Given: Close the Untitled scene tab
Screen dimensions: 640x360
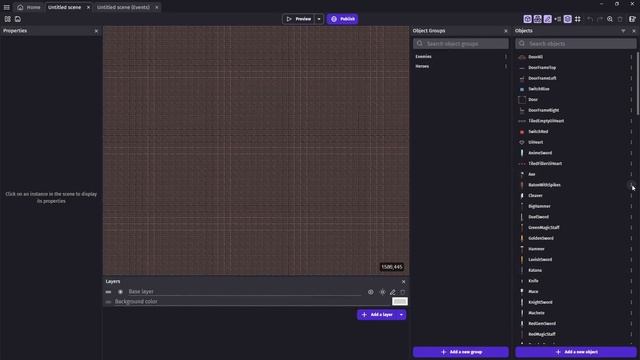Looking at the screenshot, I should (x=88, y=7).
